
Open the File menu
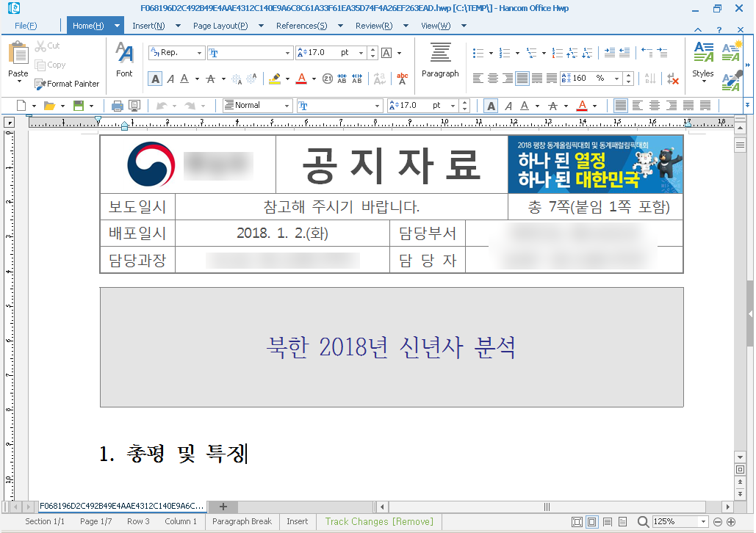point(26,26)
